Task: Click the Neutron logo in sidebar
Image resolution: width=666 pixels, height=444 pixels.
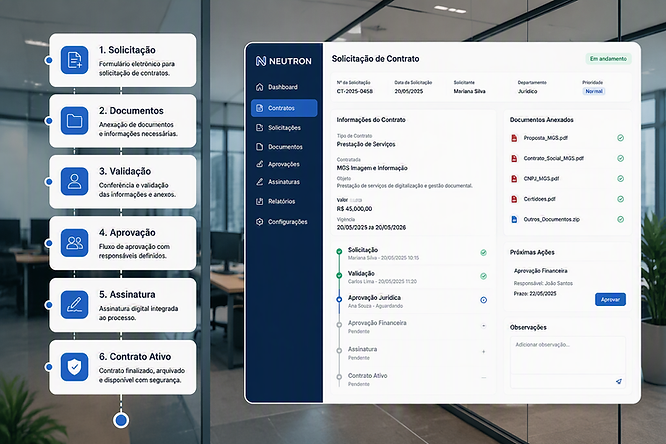Action: 283,61
